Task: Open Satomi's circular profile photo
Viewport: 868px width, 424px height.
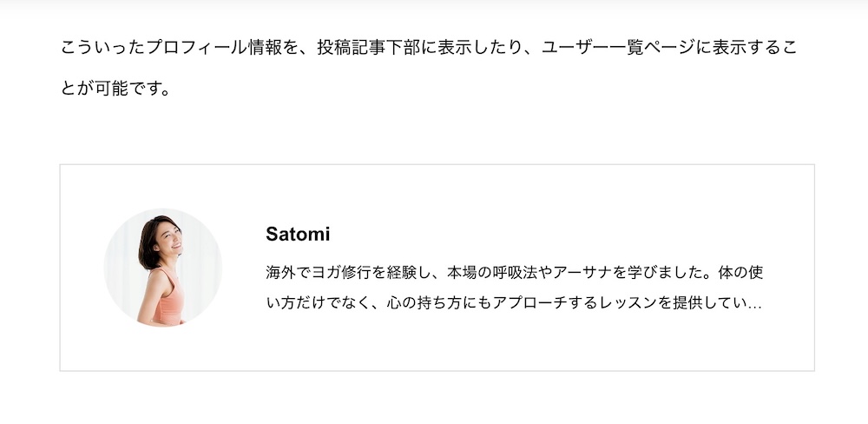Action: pyautogui.click(x=163, y=267)
